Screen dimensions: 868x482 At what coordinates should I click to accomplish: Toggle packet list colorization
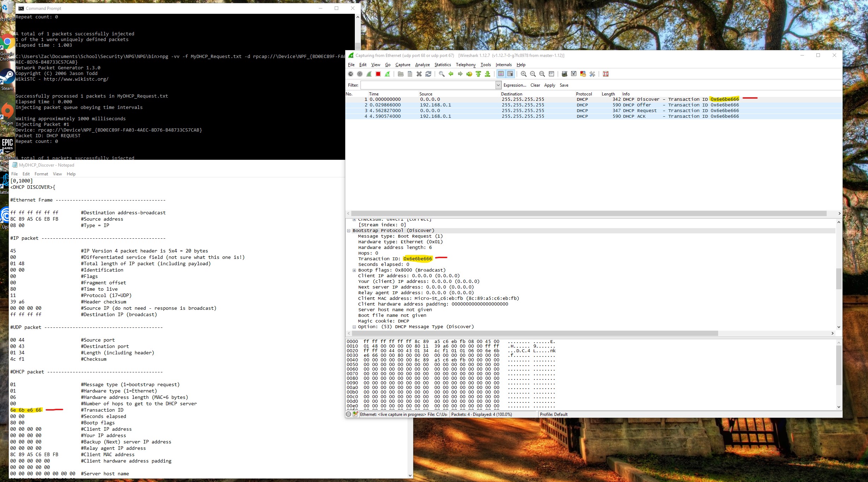[x=501, y=74]
